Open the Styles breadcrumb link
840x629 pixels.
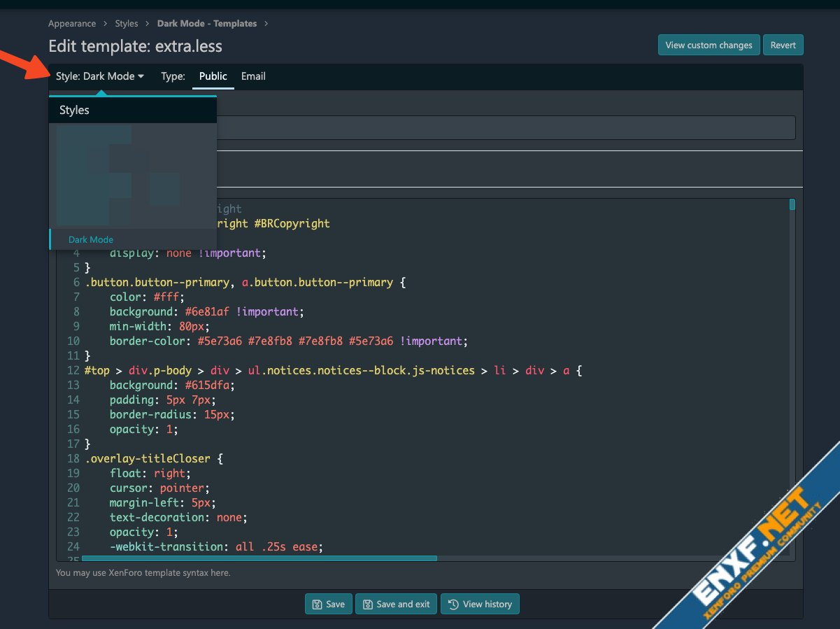point(127,24)
